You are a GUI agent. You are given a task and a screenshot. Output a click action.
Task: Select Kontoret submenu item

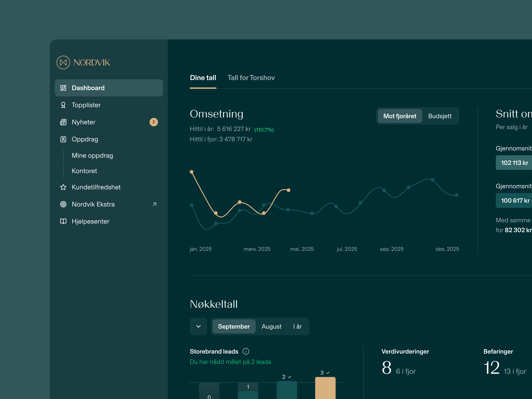point(84,171)
